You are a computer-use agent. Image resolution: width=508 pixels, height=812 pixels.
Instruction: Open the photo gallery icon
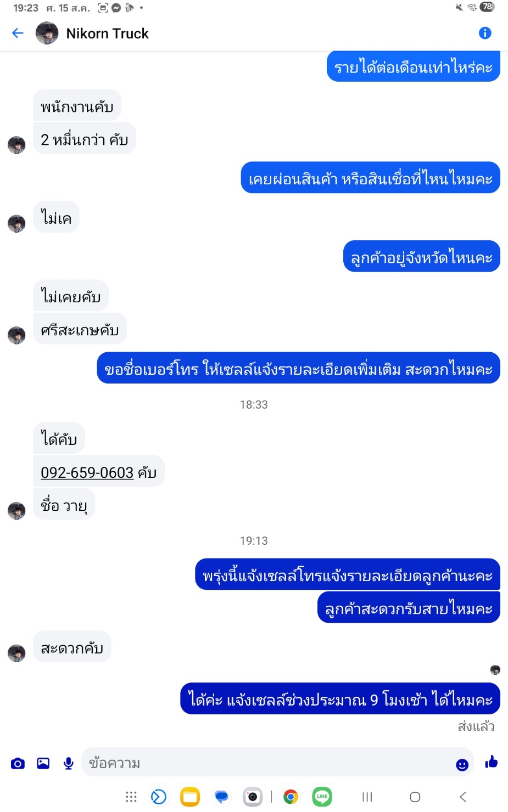[x=43, y=763]
